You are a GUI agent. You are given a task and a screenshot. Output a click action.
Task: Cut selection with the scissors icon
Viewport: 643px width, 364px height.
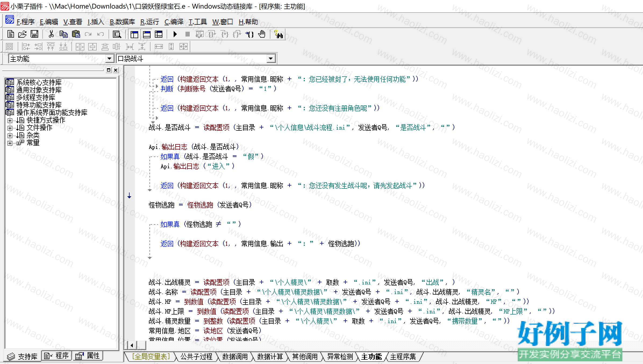51,34
